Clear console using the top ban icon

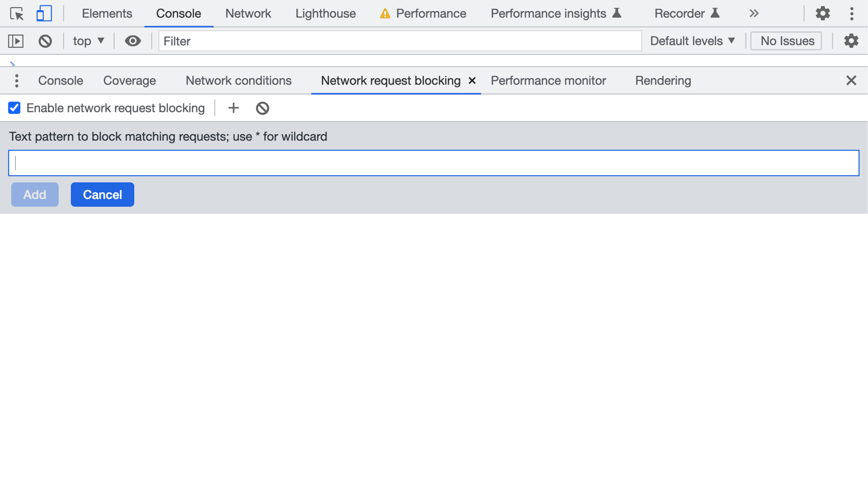pyautogui.click(x=45, y=41)
